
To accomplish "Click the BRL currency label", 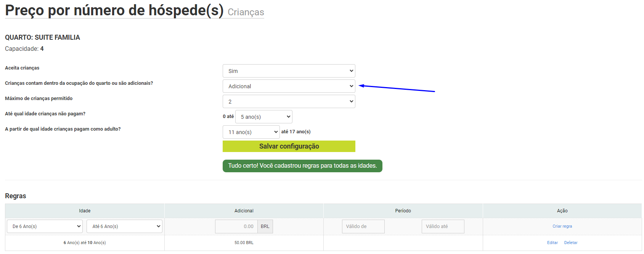I will tap(265, 226).
